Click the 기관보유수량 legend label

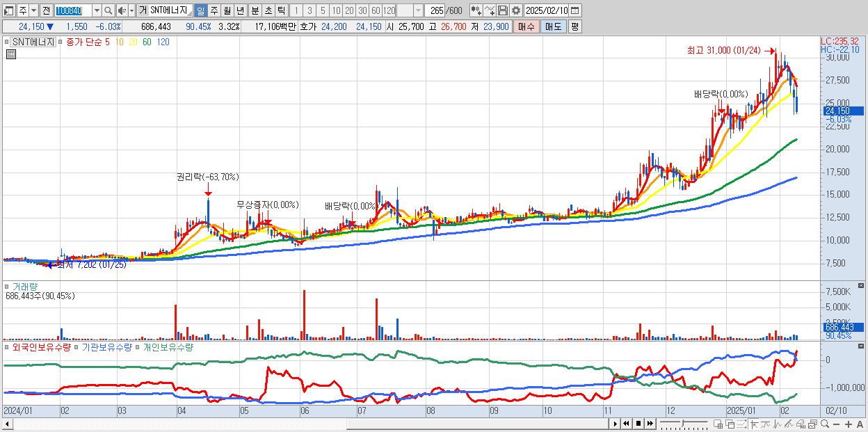[107, 346]
